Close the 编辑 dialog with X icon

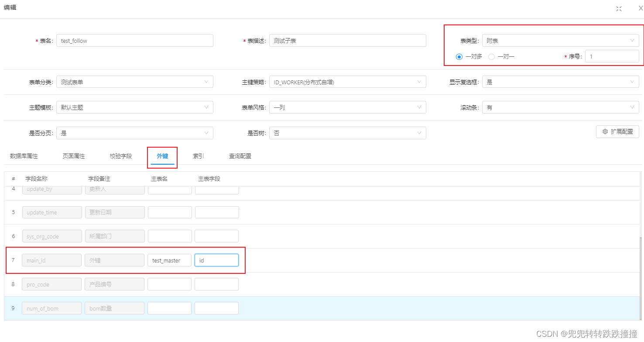pyautogui.click(x=641, y=8)
